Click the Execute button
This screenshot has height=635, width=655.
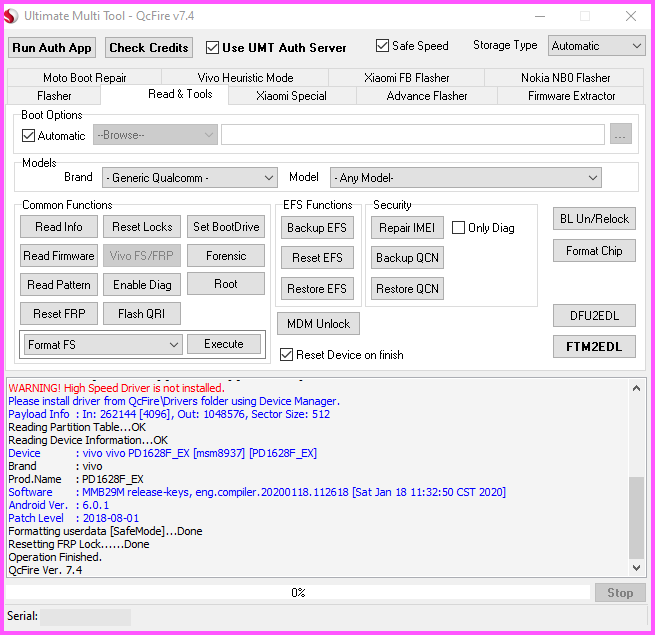pyautogui.click(x=224, y=344)
